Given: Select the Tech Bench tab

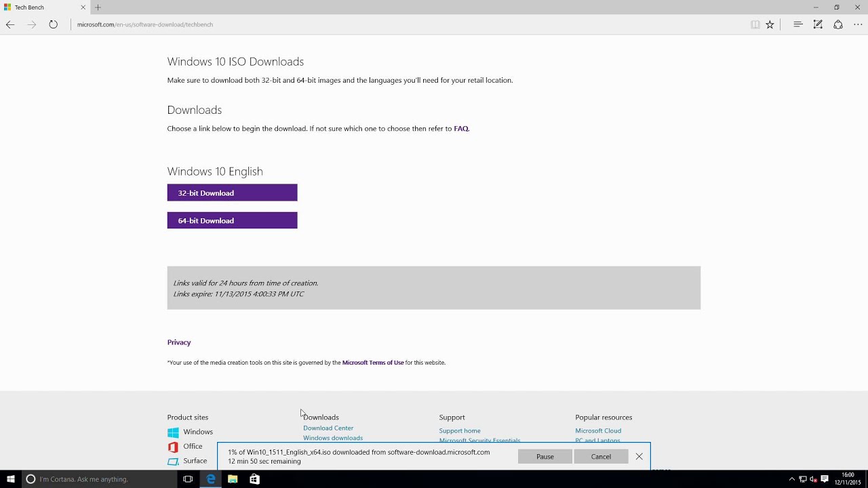Looking at the screenshot, I should [x=45, y=7].
